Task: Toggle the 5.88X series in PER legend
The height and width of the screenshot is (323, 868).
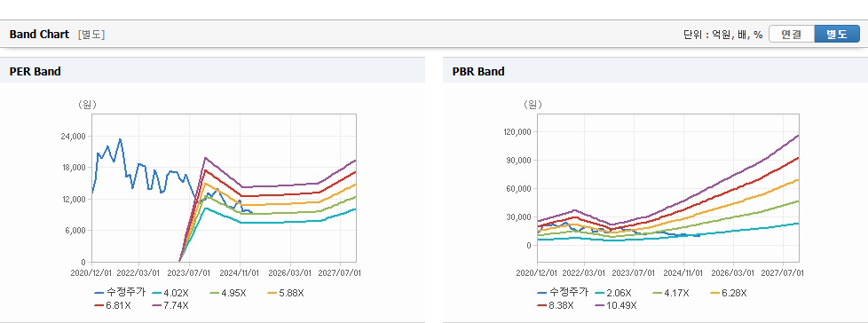Action: tap(285, 293)
